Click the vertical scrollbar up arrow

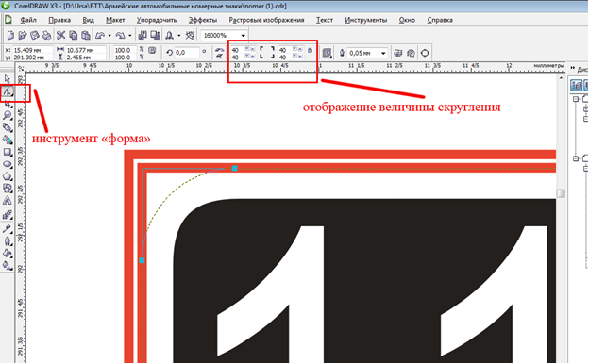click(561, 78)
